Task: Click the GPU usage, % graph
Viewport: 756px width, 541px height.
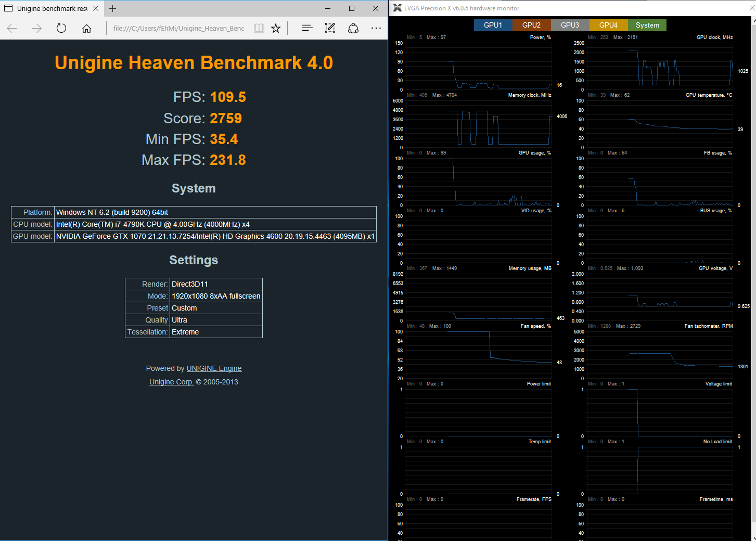Action: (x=479, y=182)
